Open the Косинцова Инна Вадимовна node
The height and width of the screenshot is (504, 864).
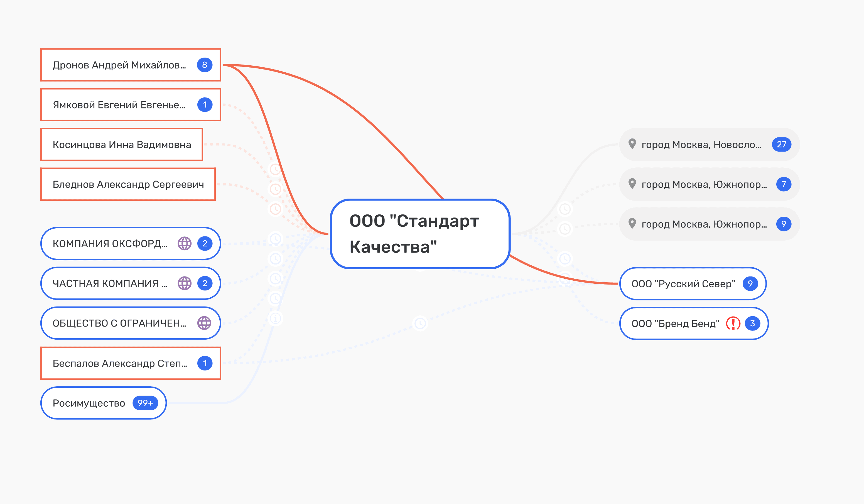click(x=122, y=145)
